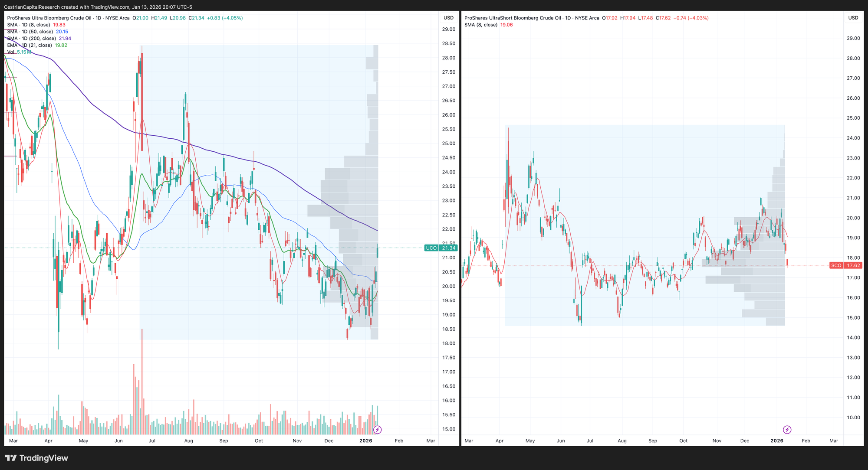Click the 2026 label on UCO time axis
Viewport: 868px width, 470px height.
[366, 441]
